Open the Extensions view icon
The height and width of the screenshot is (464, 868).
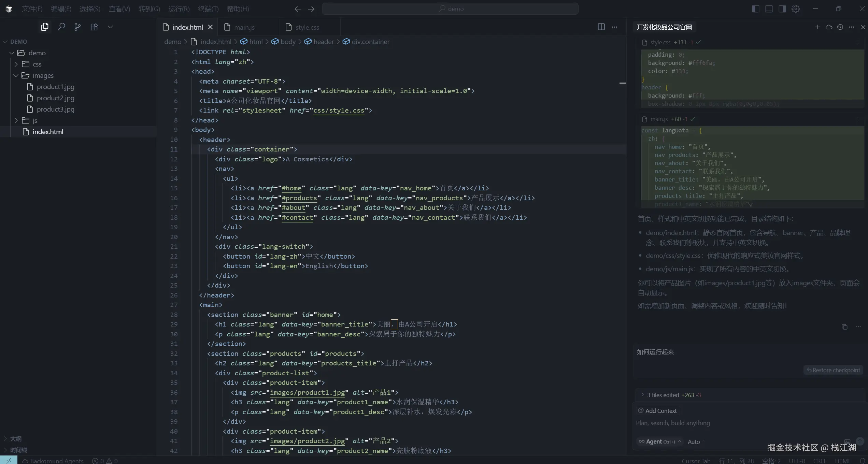pos(94,27)
